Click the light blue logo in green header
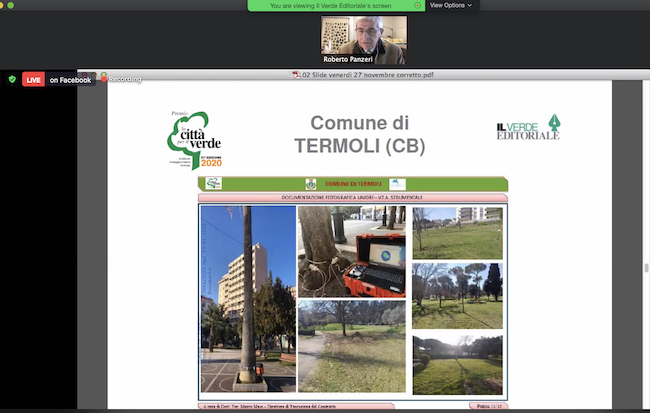Screen dimensions: 650x413 click(397, 184)
